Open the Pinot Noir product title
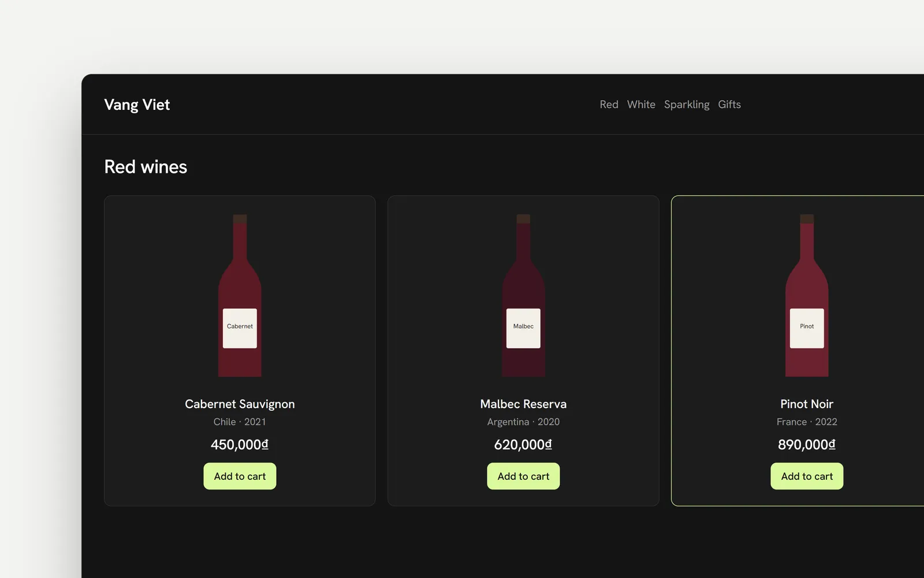The height and width of the screenshot is (578, 924). 807,404
